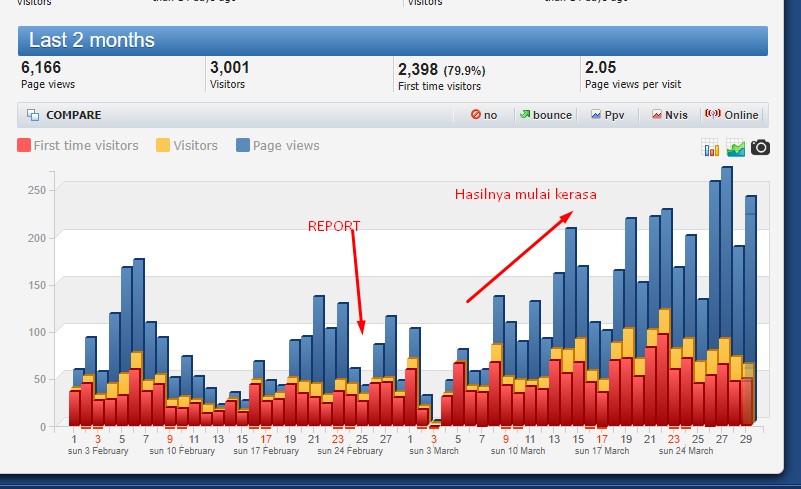This screenshot has height=489, width=801.
Task: Toggle the Online overlay
Action: [x=732, y=115]
